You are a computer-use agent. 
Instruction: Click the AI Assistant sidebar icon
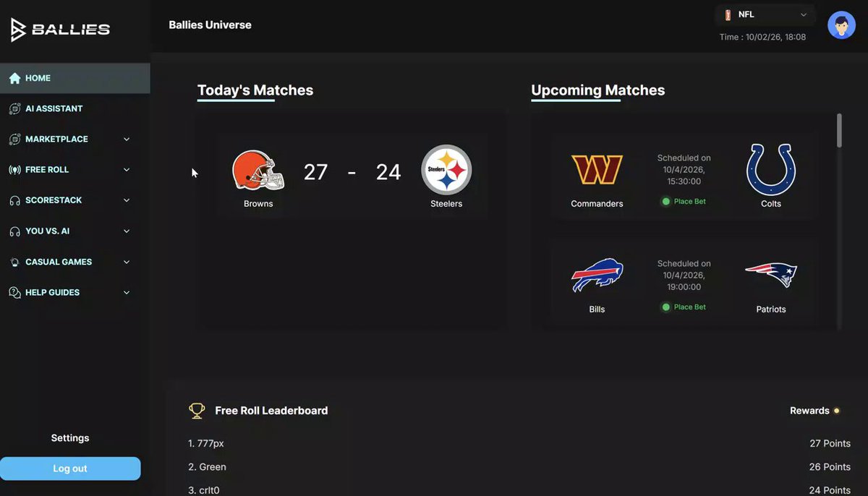(14, 108)
